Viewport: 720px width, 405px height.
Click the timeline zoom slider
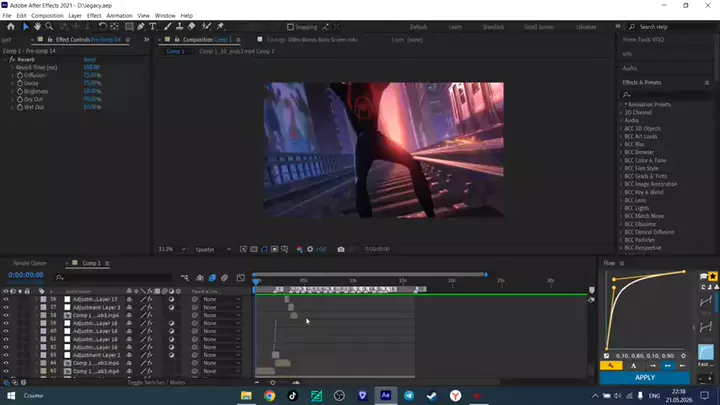272,382
